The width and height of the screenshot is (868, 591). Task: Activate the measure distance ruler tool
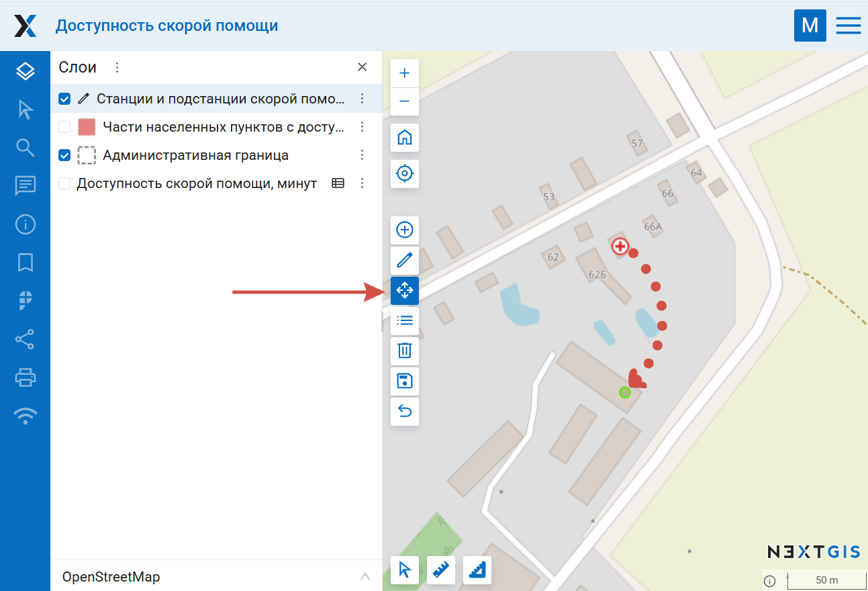click(440, 570)
